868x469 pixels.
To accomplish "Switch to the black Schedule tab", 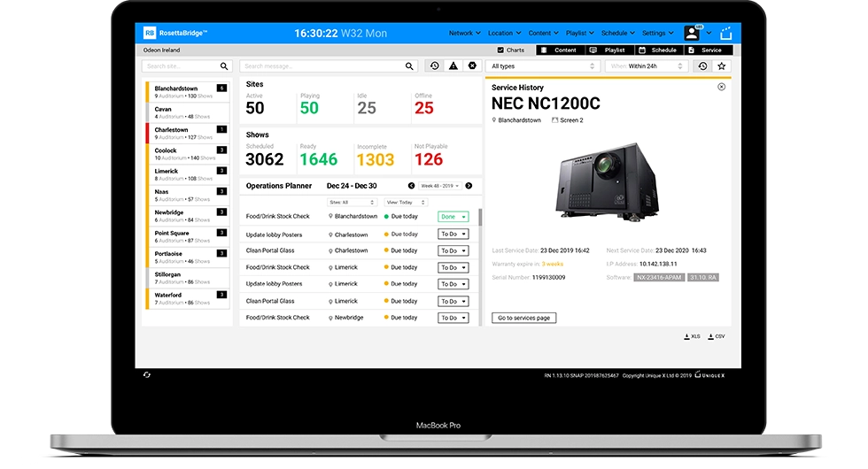I will click(x=659, y=50).
